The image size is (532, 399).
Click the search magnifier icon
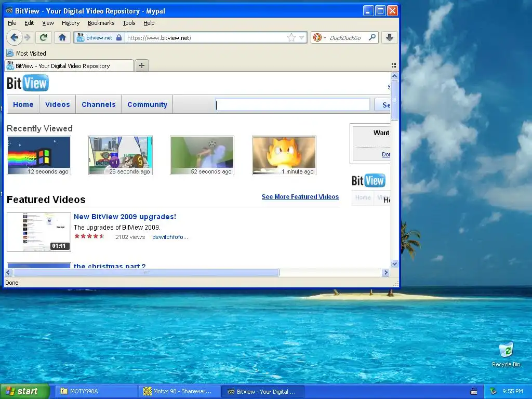coord(372,37)
